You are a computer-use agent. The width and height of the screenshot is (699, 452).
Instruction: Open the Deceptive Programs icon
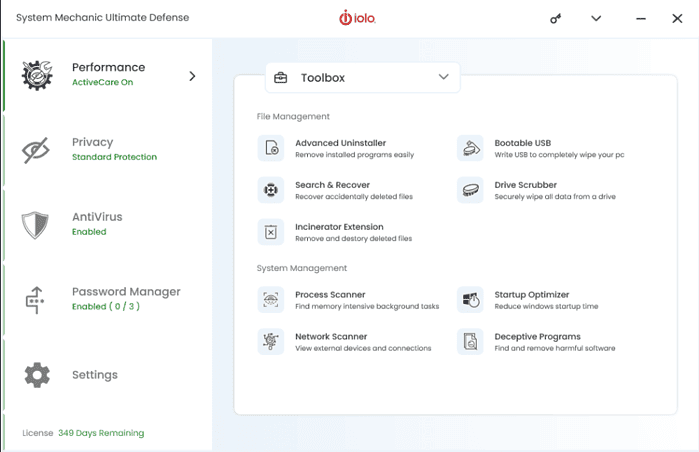pyautogui.click(x=470, y=342)
